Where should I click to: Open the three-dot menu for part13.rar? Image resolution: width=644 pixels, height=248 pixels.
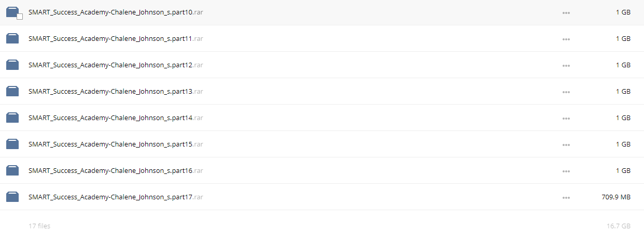pyautogui.click(x=566, y=92)
